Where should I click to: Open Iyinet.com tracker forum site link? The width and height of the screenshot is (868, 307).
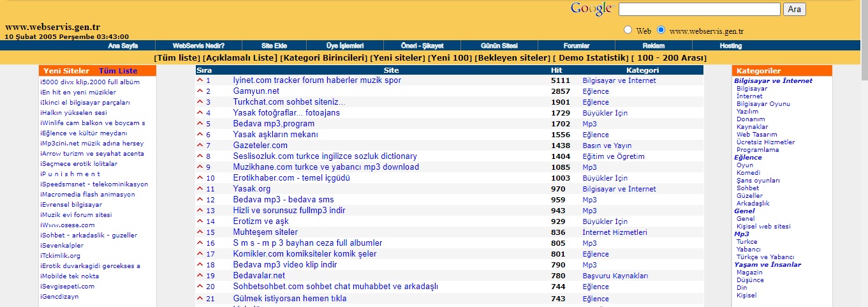(x=317, y=80)
